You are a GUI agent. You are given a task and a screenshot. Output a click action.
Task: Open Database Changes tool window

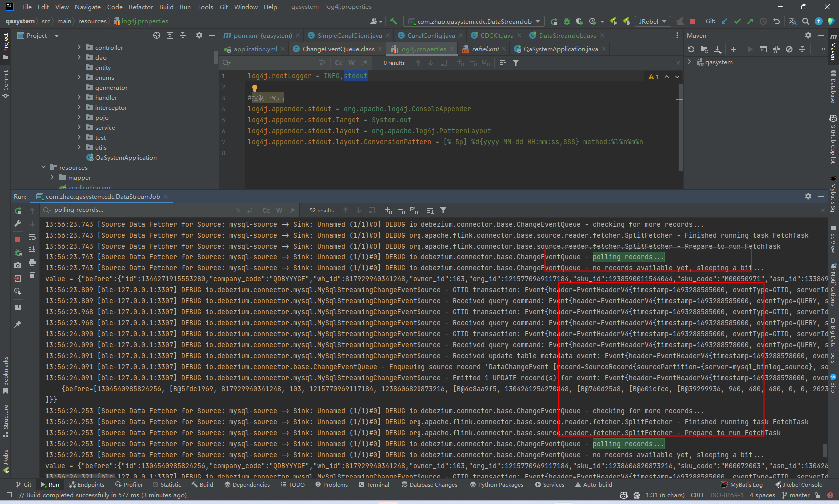429,484
